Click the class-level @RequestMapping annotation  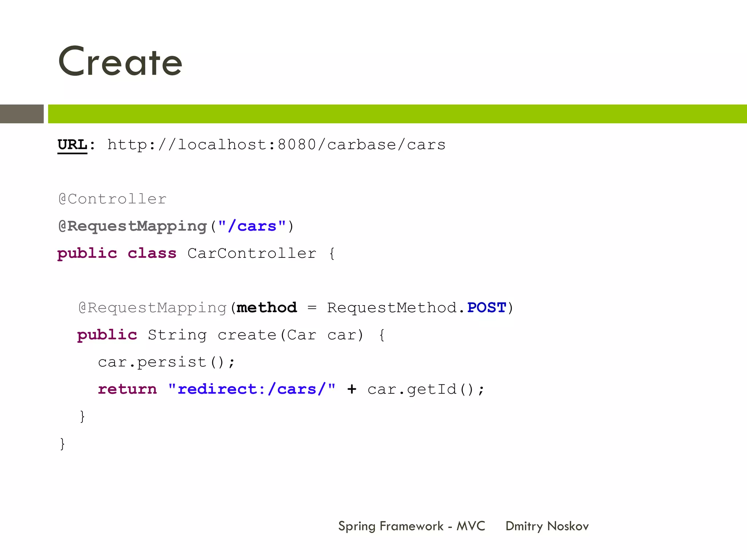click(x=133, y=226)
